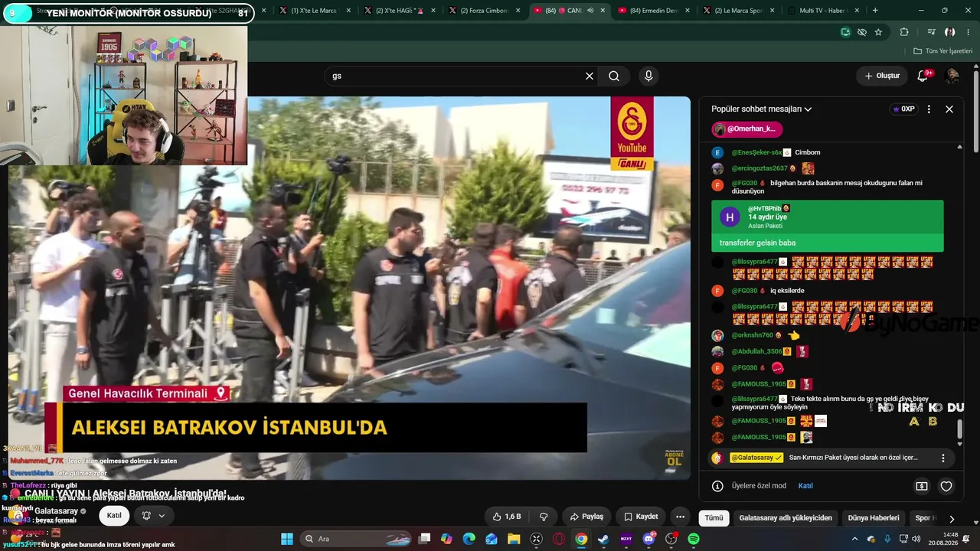
Task: Mute the playing tab via its speaker icon
Action: [x=590, y=11]
